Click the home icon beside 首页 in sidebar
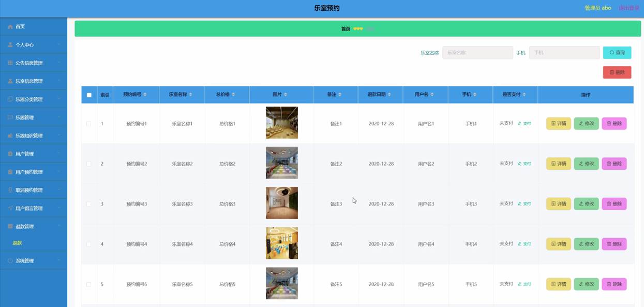The height and width of the screenshot is (307, 644). pyautogui.click(x=10, y=26)
